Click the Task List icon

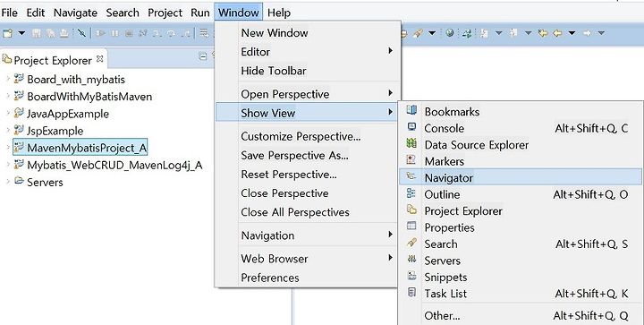click(x=411, y=293)
